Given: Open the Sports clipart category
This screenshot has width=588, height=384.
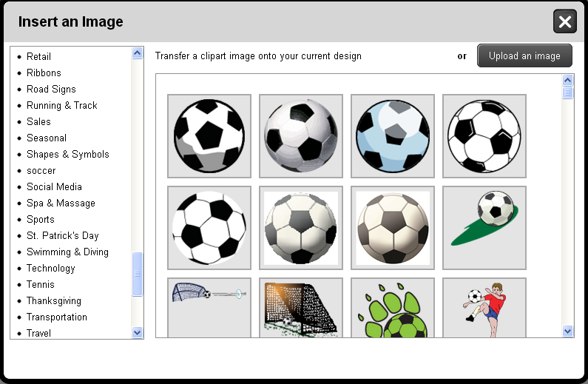Looking at the screenshot, I should click(41, 219).
